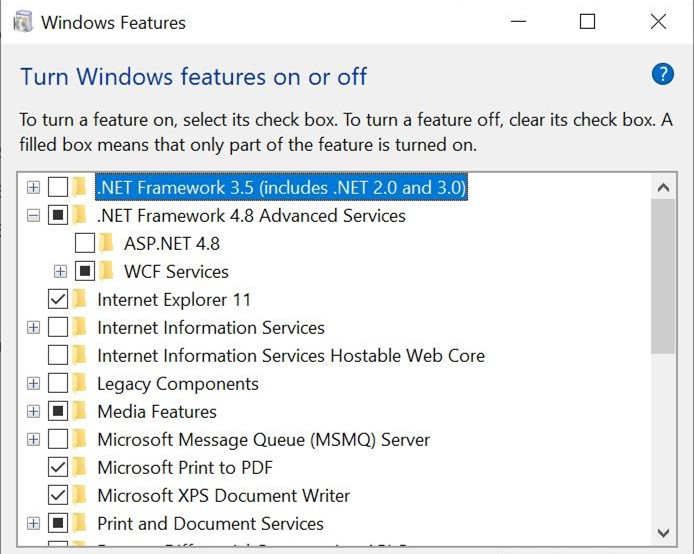Screen dimensions: 694x554
Task: Select the Microsoft Message Queue (MSMQ) Server item
Action: click(263, 439)
